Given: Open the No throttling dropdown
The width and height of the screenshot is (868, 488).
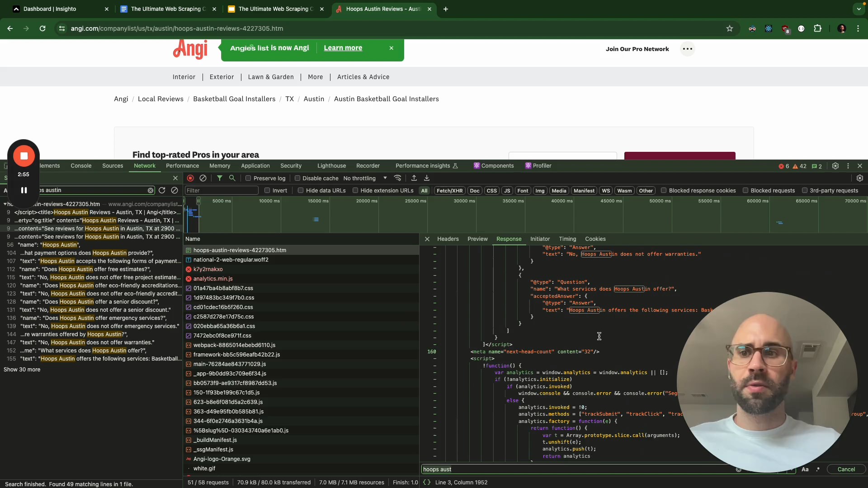Looking at the screenshot, I should coord(365,178).
